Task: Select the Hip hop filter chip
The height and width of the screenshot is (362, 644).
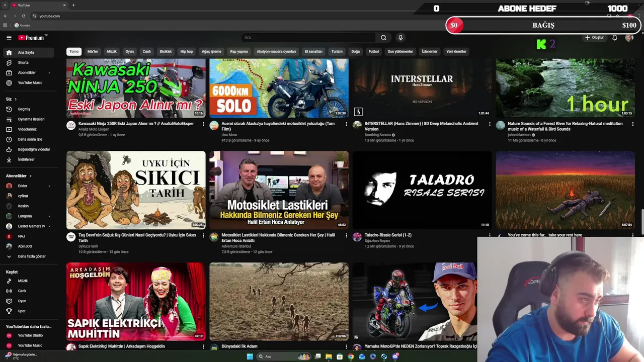Action: coord(187,51)
